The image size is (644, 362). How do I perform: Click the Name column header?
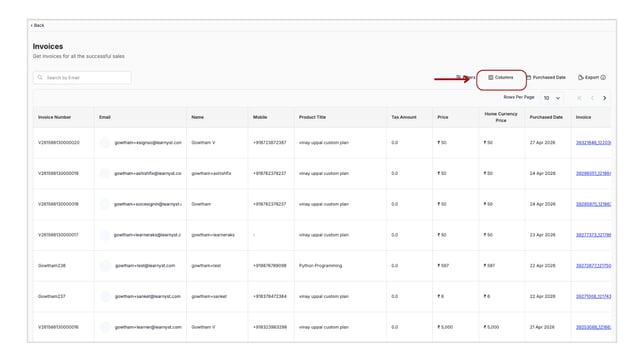coord(198,117)
